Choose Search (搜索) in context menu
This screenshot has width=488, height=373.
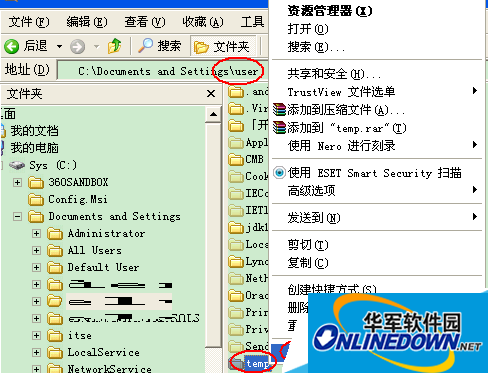(x=316, y=47)
